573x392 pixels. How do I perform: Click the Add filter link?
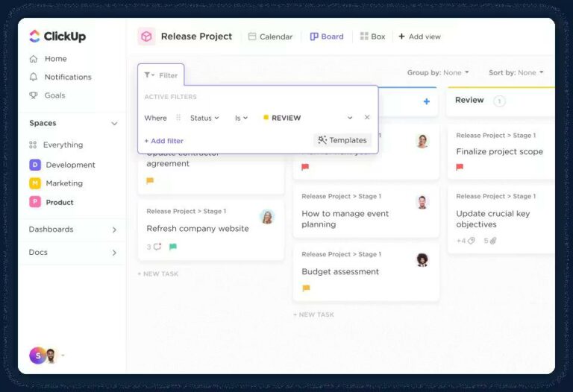click(x=163, y=141)
